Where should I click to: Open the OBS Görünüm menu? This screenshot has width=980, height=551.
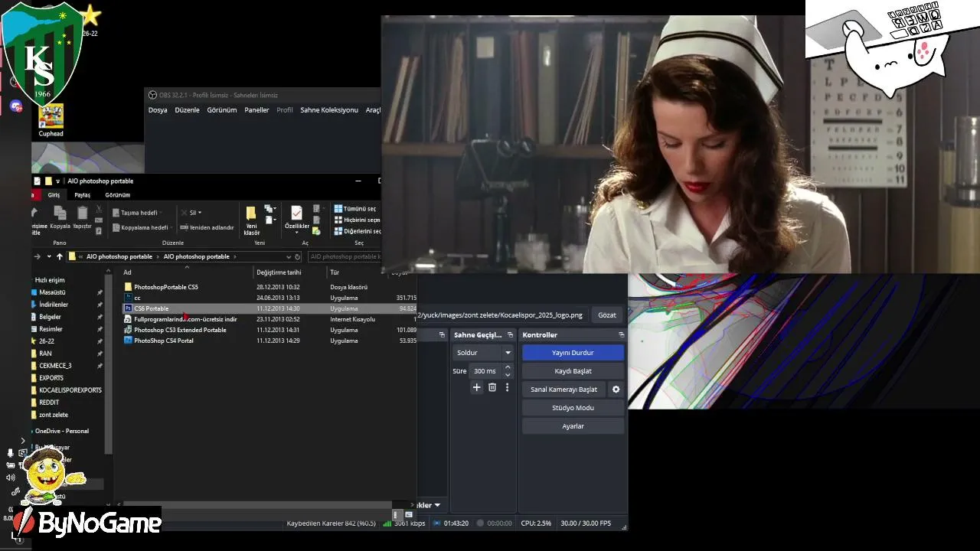pyautogui.click(x=222, y=110)
